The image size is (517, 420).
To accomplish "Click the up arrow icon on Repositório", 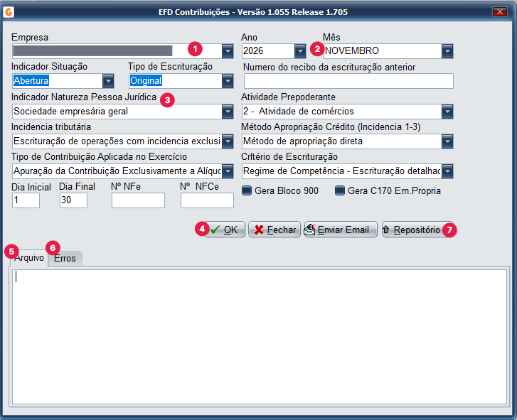I will coord(386,229).
